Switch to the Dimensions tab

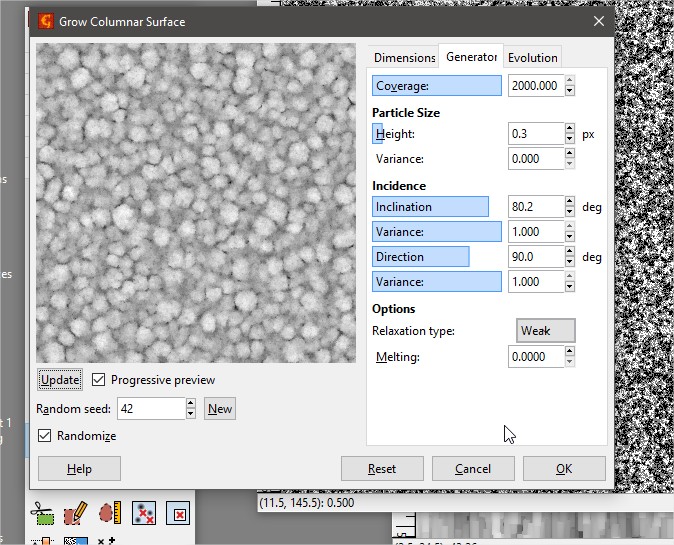404,57
